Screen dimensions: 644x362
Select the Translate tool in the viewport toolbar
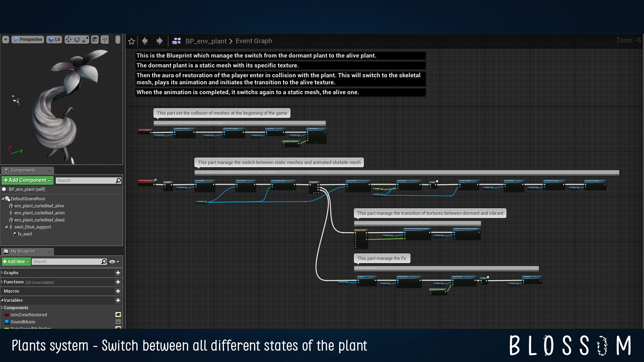(68, 39)
